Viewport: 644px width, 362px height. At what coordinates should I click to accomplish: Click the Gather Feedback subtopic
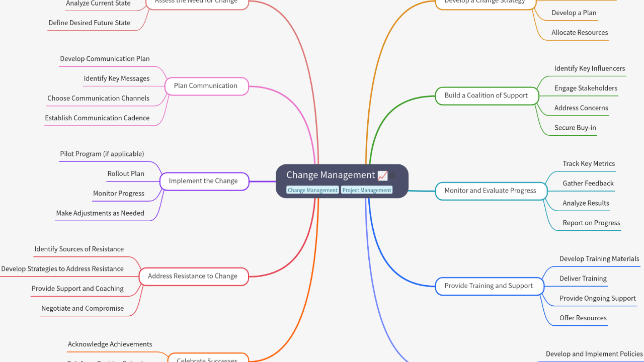588,184
